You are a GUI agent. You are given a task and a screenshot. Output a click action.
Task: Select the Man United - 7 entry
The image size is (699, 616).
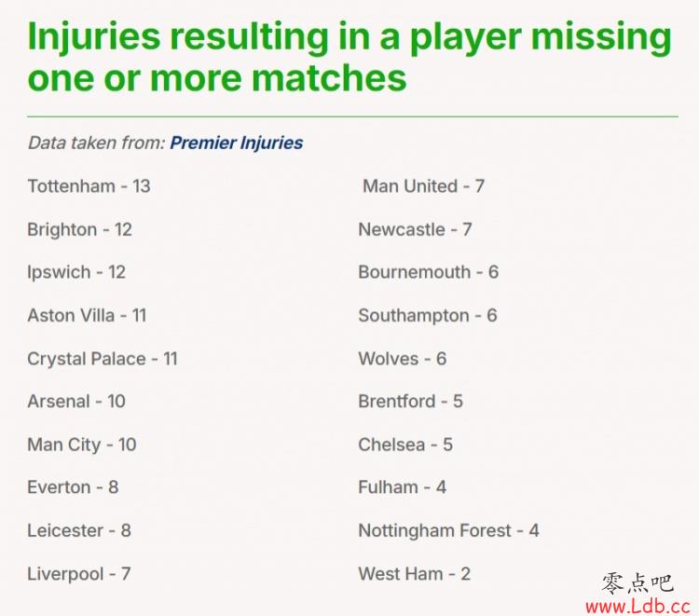(x=423, y=185)
